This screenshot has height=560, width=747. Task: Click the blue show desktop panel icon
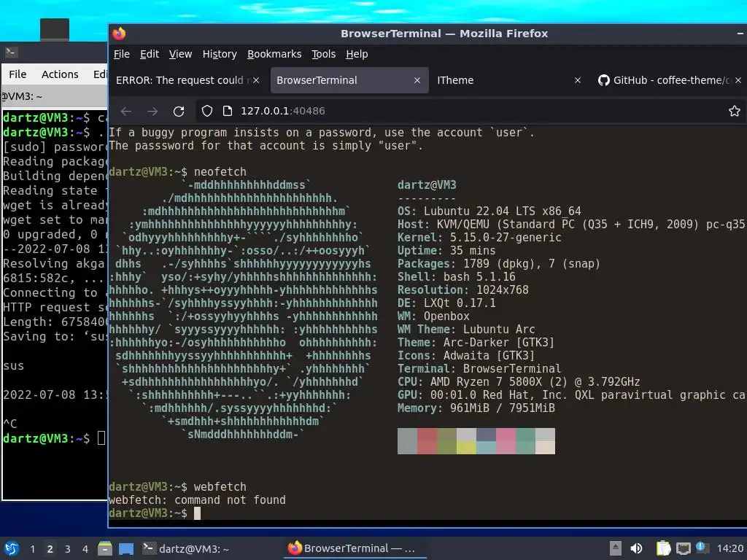[x=126, y=548]
